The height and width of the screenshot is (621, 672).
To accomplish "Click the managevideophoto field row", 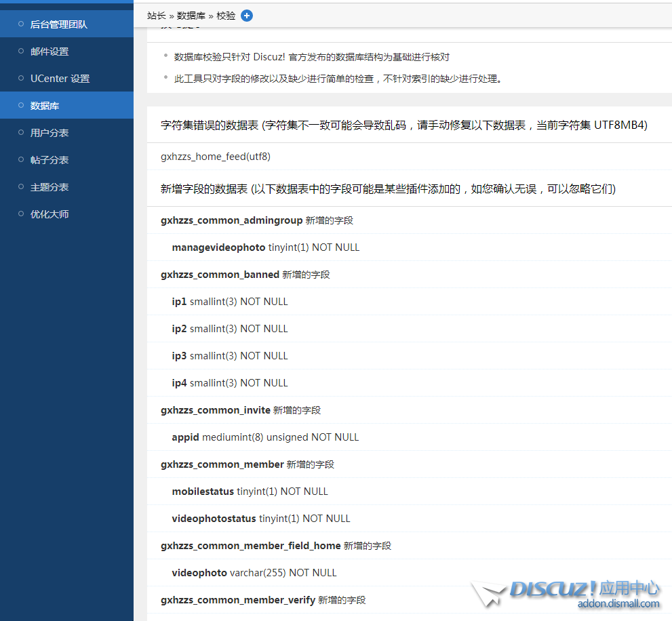I will pos(410,247).
